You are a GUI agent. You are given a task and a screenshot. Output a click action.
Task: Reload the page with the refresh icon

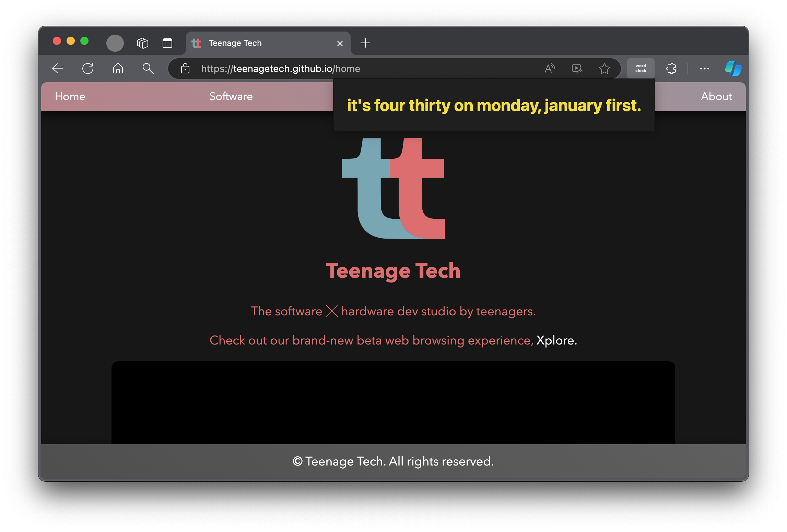tap(88, 69)
